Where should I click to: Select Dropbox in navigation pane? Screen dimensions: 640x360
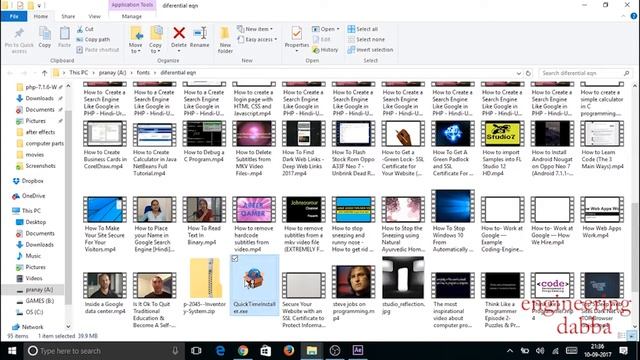pyautogui.click(x=33, y=181)
